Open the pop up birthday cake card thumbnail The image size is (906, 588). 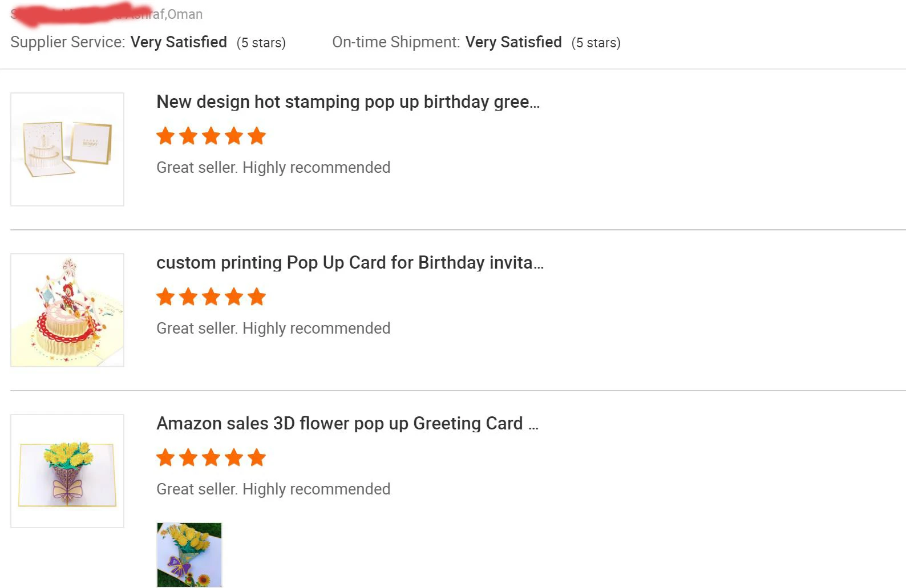tap(67, 310)
